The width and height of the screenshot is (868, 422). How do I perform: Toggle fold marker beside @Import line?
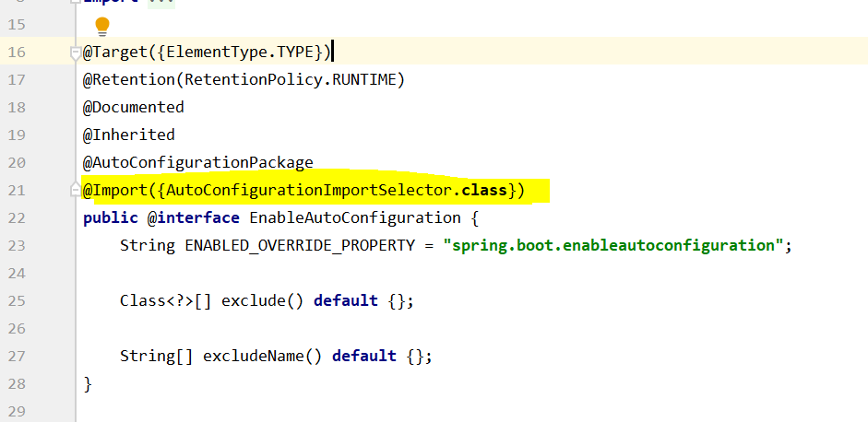point(76,190)
